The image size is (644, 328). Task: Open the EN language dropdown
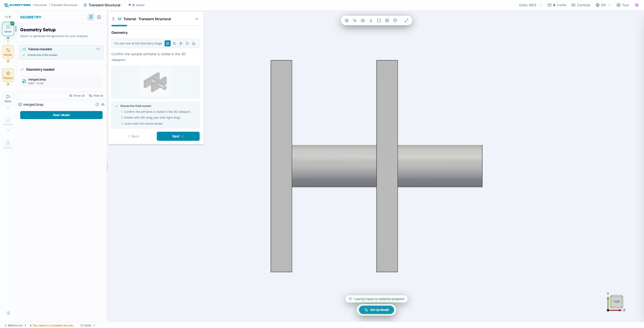603,5
